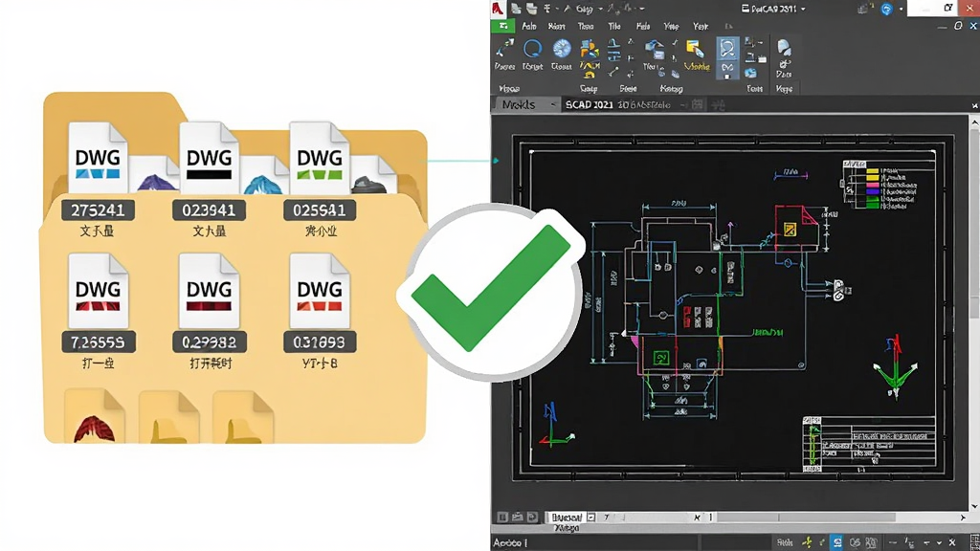Click the yellow note icon in the ribbon
Image resolution: width=980 pixels, height=551 pixels.
point(695,50)
